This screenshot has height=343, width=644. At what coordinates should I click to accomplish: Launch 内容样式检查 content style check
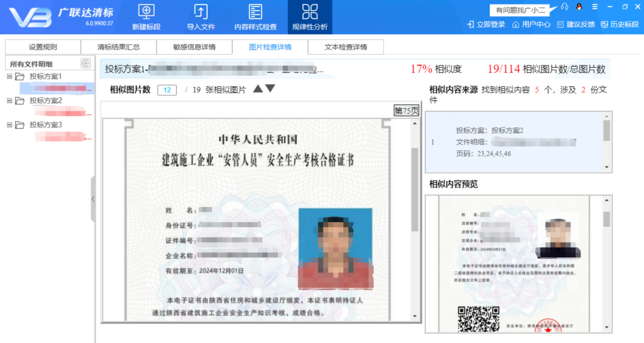255,15
